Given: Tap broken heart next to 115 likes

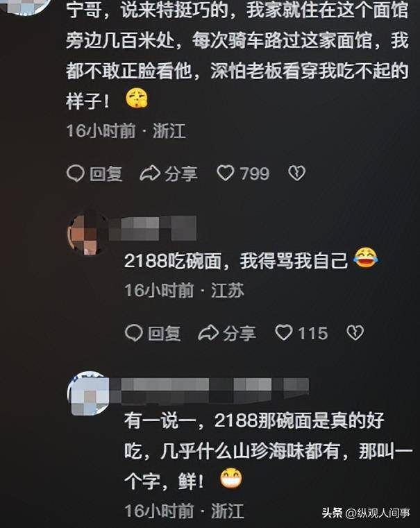Looking at the screenshot, I should (355, 333).
